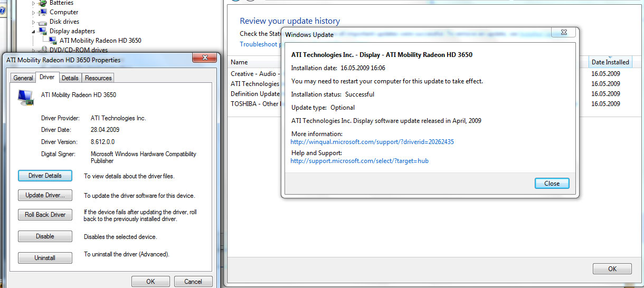Click the help icon at far left edge
The height and width of the screenshot is (288, 644).
[x=2, y=10]
